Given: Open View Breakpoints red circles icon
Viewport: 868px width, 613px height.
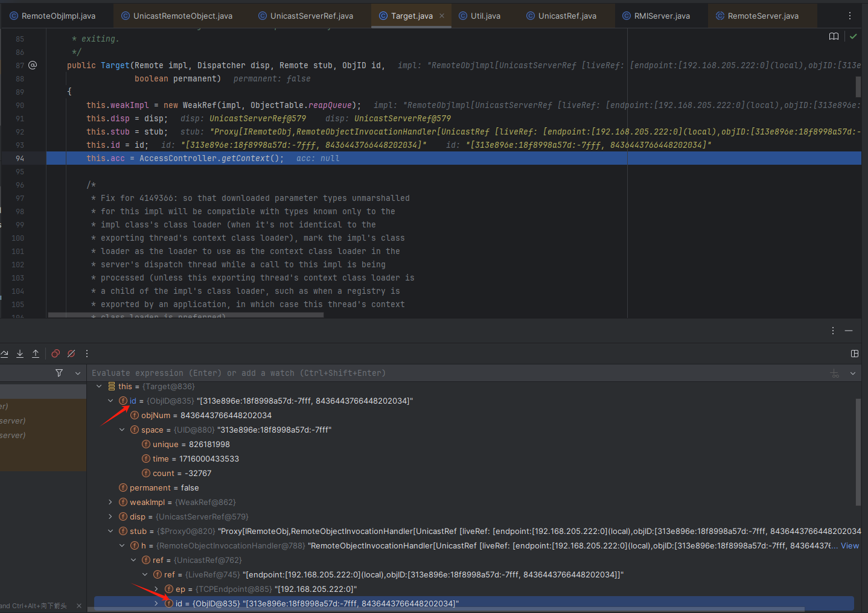Looking at the screenshot, I should 56,354.
